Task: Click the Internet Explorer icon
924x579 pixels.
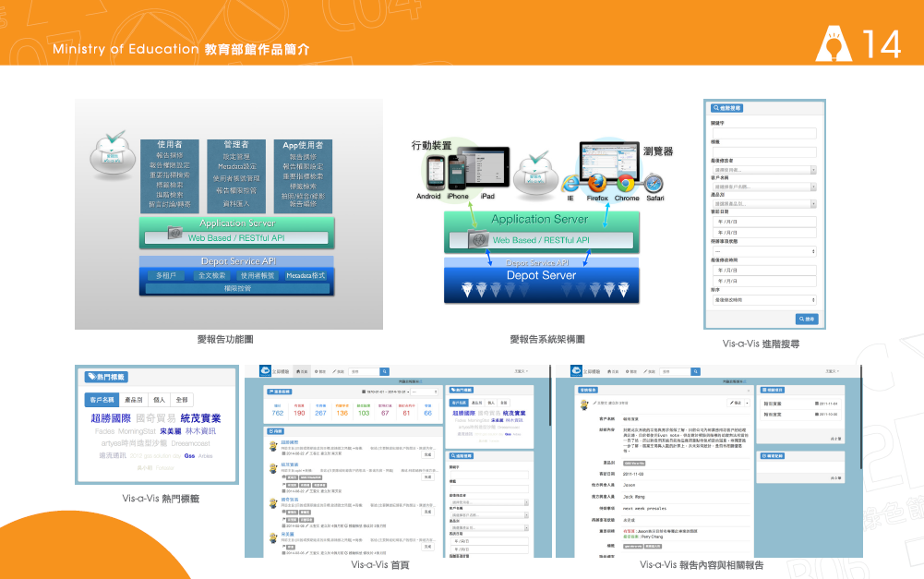Action: tap(570, 183)
